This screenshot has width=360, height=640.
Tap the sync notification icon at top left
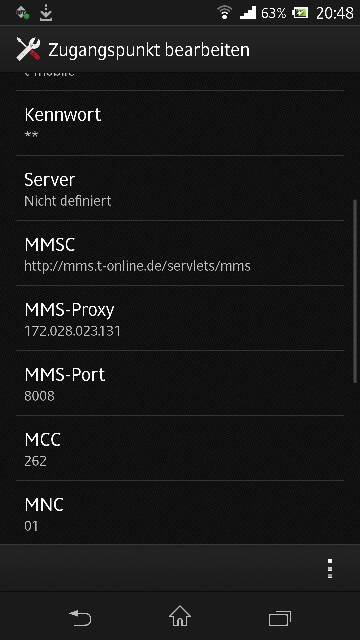(x=23, y=13)
